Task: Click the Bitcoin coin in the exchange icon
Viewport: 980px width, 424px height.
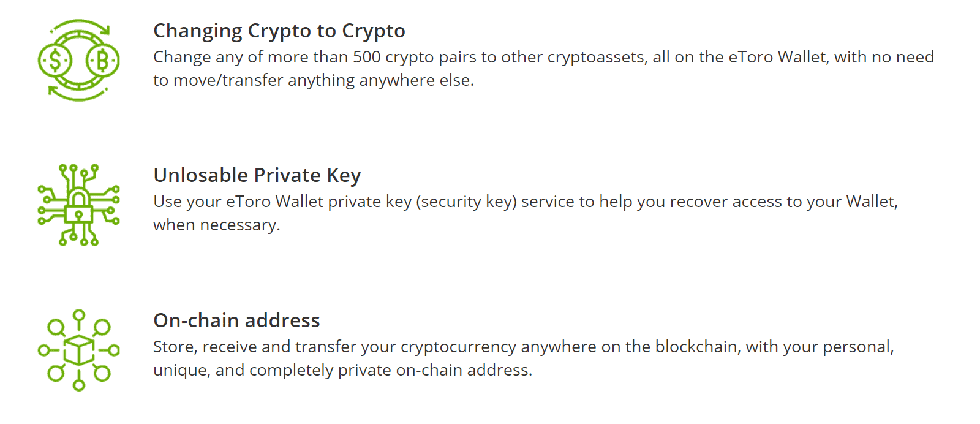Action: (102, 61)
